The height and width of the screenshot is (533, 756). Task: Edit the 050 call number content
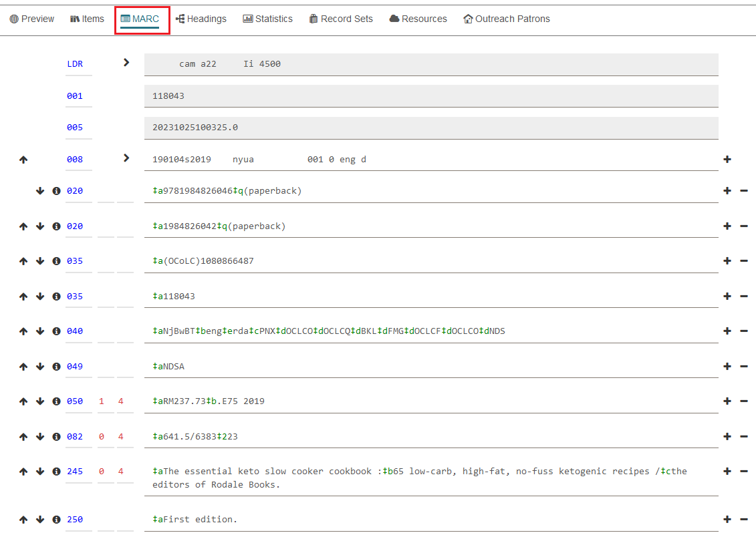pyautogui.click(x=431, y=401)
